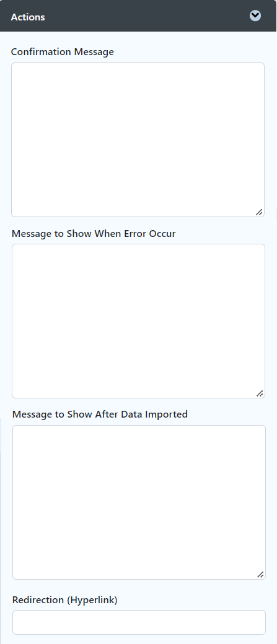The image size is (277, 644).
Task: Click the error message box resize grip
Action: coord(260,393)
